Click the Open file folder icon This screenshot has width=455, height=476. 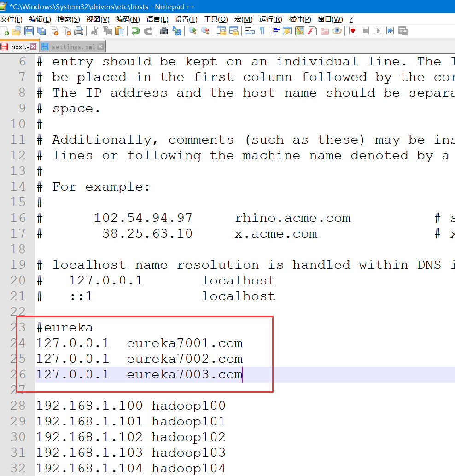point(17,31)
